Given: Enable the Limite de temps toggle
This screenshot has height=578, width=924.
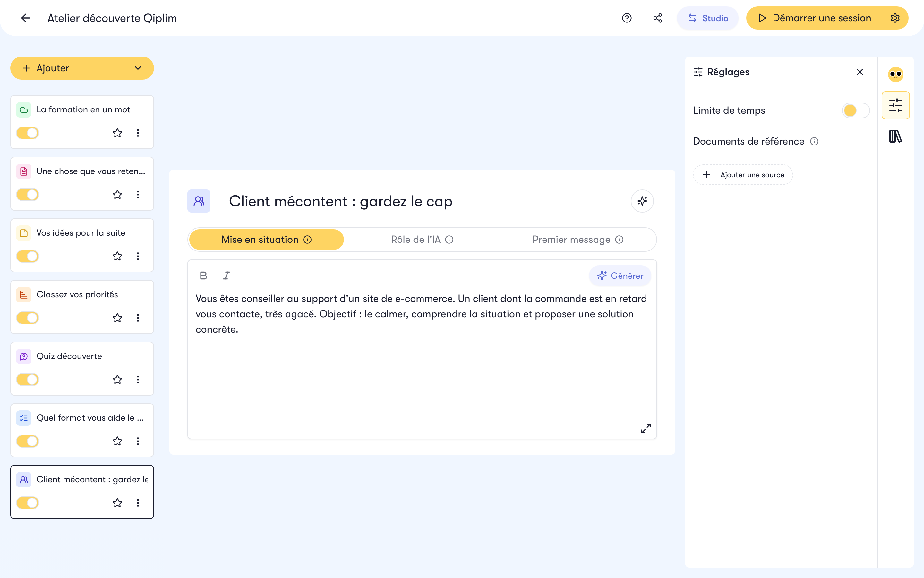Looking at the screenshot, I should pyautogui.click(x=856, y=110).
